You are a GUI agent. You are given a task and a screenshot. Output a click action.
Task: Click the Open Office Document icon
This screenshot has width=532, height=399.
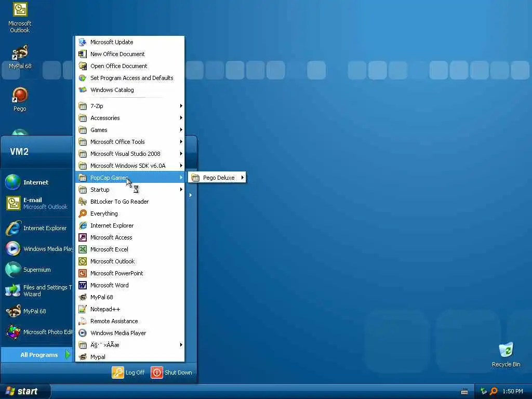click(83, 66)
